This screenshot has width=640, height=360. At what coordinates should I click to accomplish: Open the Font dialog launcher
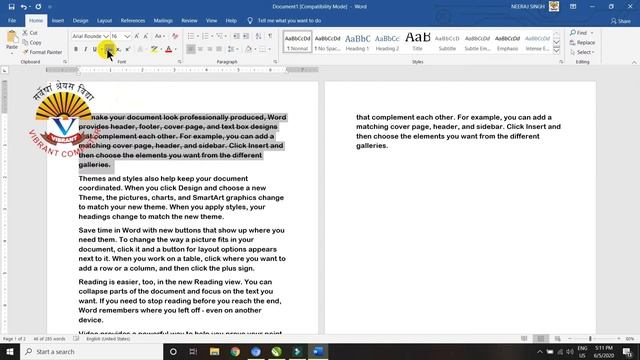180,62
